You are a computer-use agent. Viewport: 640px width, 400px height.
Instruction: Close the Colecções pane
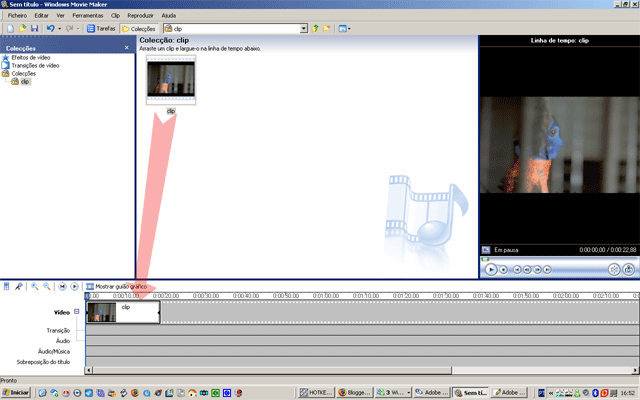point(127,48)
